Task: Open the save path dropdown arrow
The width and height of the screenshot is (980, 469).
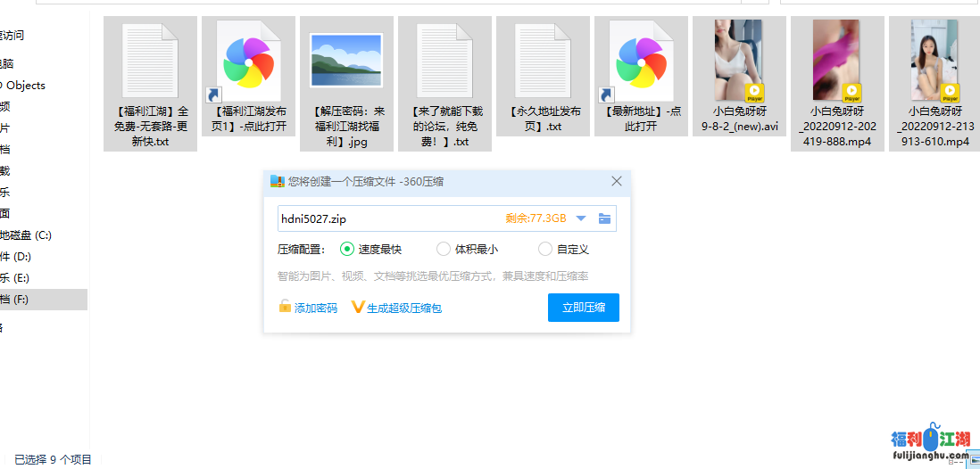Action: (581, 218)
